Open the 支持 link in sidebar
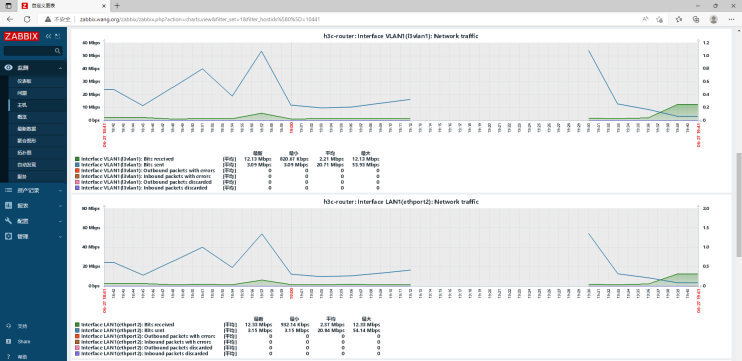The width and height of the screenshot is (742, 361). coord(22,326)
